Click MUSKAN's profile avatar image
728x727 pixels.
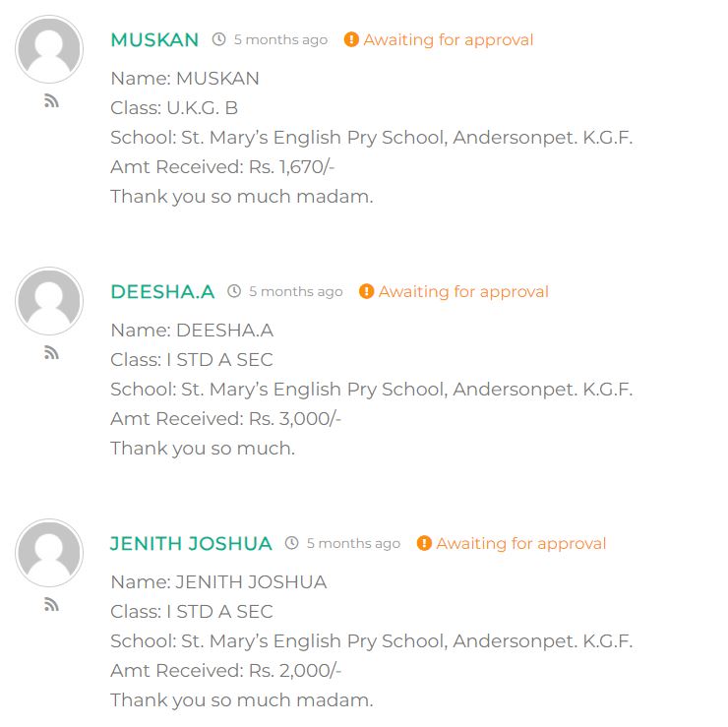49,49
